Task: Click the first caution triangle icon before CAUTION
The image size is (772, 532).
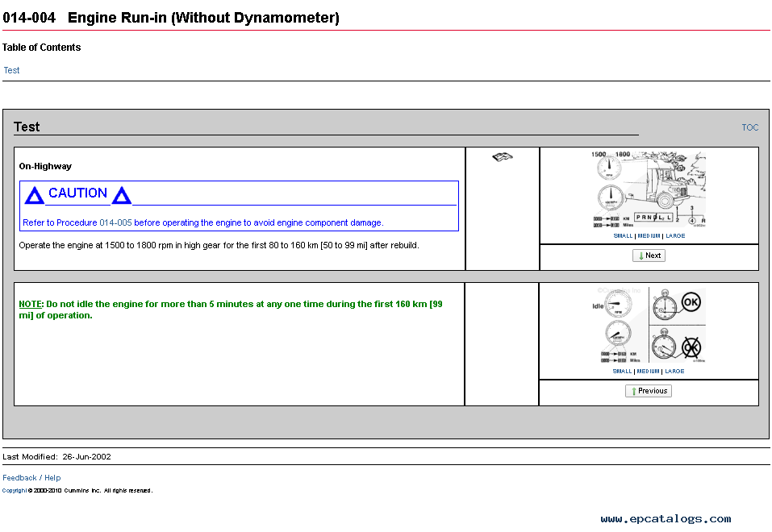Action: (35, 195)
